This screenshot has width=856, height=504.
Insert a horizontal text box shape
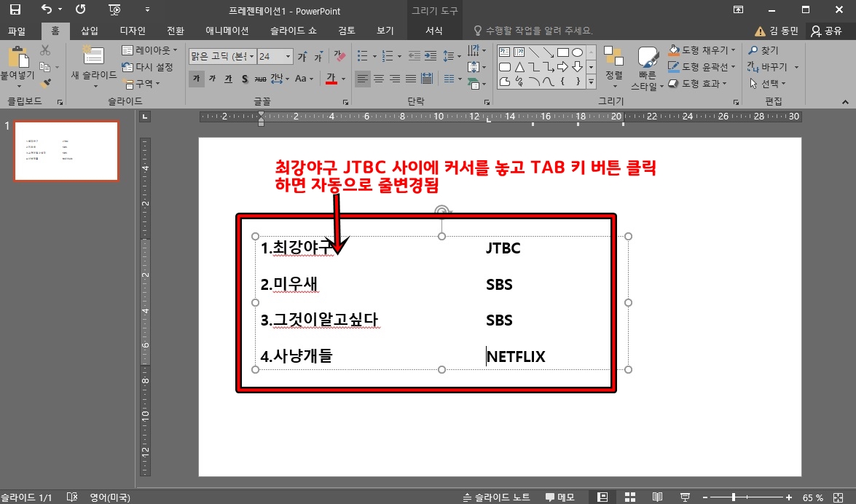click(x=505, y=52)
